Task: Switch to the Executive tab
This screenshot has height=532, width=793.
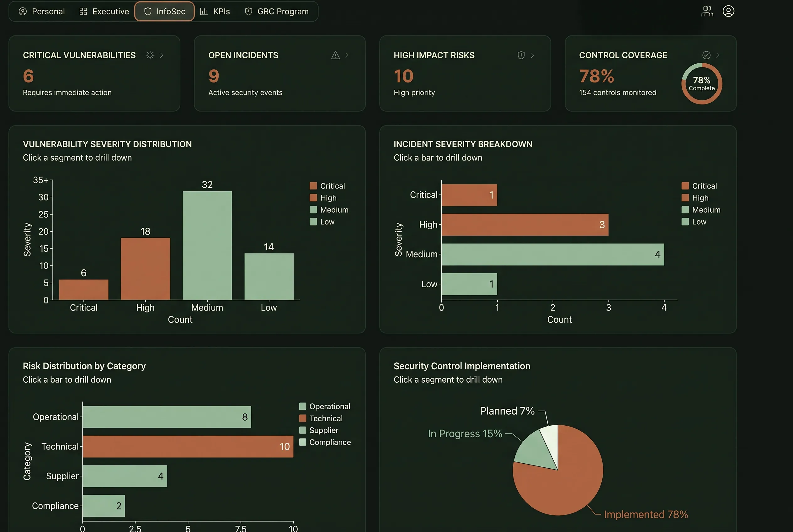Action: 104,12
